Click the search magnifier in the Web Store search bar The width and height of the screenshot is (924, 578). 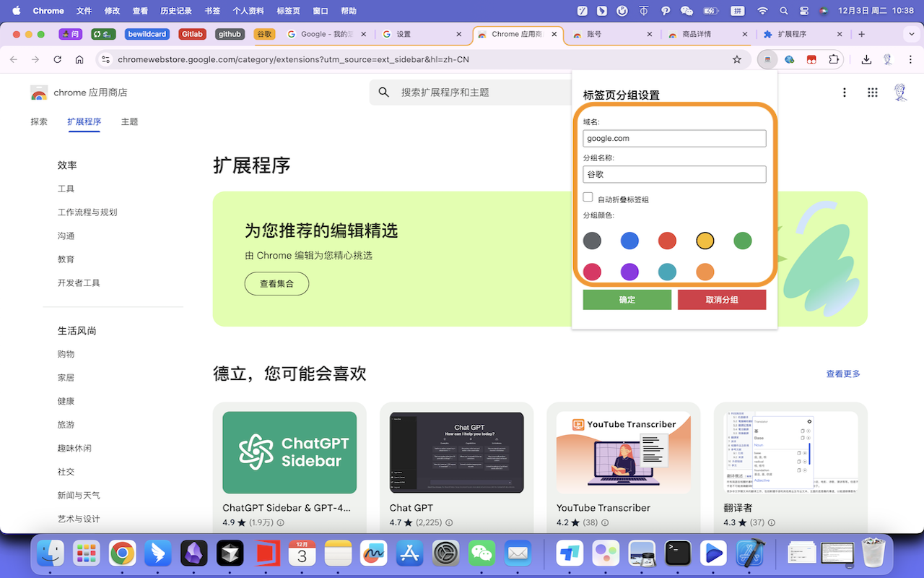pyautogui.click(x=383, y=92)
